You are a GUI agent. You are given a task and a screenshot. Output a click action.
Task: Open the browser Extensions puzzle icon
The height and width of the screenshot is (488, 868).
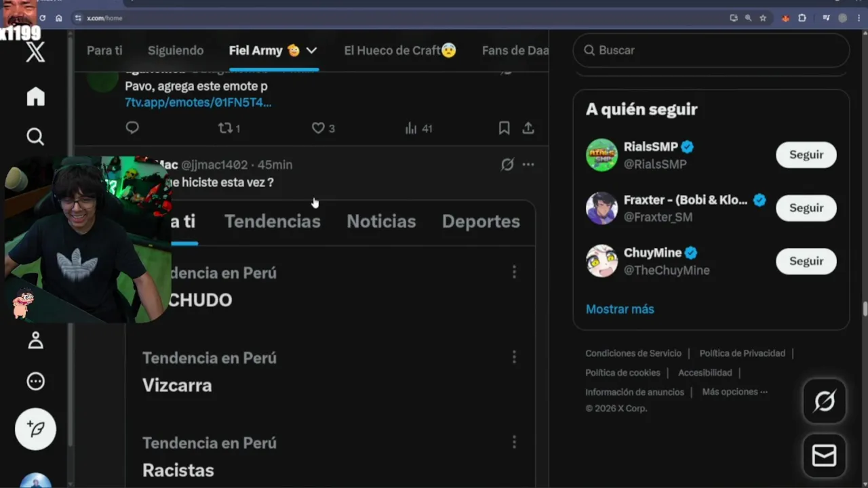802,18
